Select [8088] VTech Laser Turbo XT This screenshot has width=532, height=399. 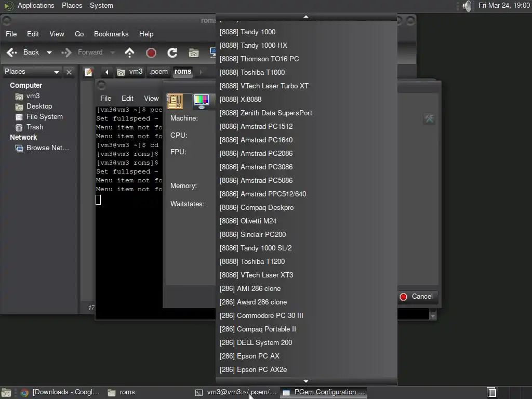point(306,86)
